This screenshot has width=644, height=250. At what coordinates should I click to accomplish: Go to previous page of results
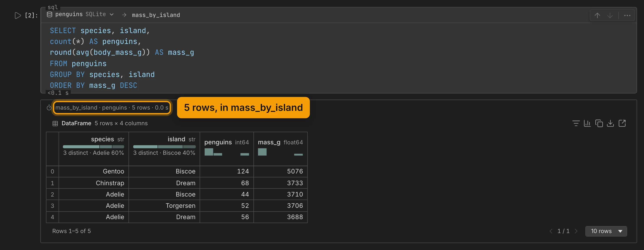(551, 231)
